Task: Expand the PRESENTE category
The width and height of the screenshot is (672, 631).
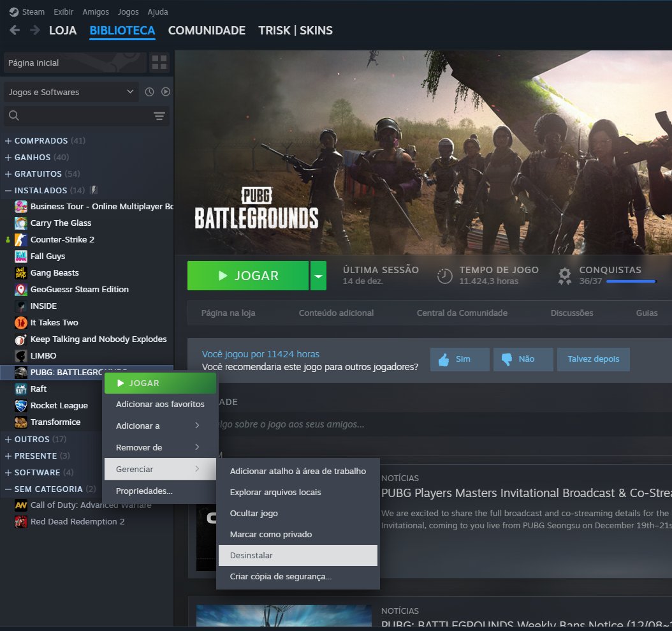Action: (8, 456)
